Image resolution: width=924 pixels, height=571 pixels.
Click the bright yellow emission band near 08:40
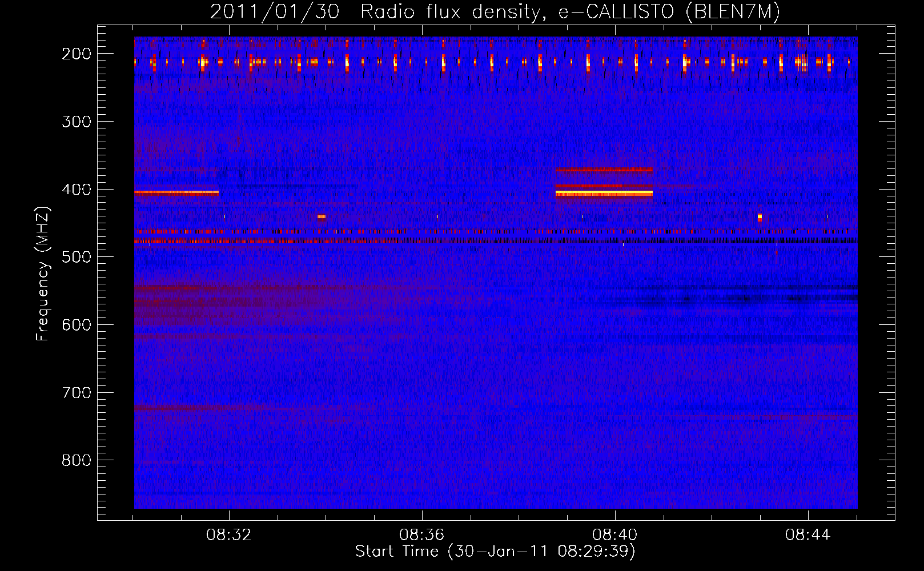[x=604, y=194]
